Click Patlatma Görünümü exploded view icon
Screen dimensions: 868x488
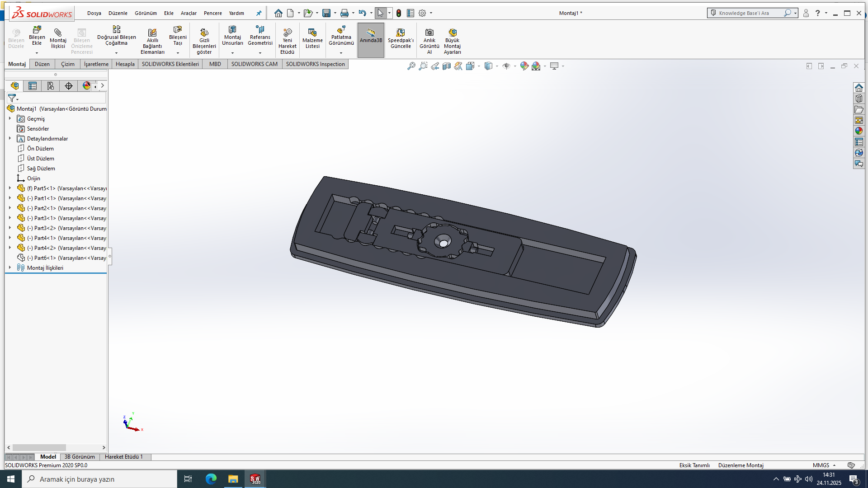pos(341,31)
